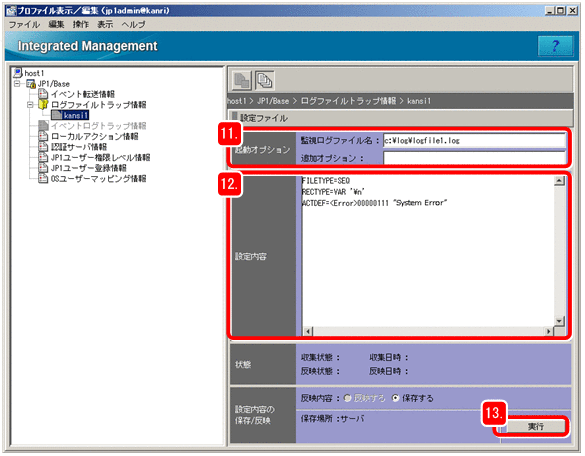Open the ヘルプ menu
585x456 pixels.
tap(133, 25)
